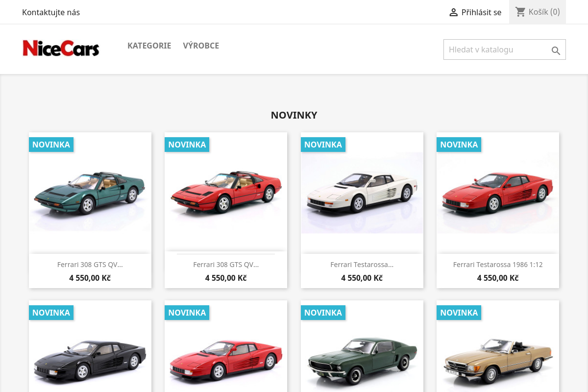This screenshot has width=588, height=392.
Task: Open the shopping cart via the cart icon
Action: coord(520,12)
